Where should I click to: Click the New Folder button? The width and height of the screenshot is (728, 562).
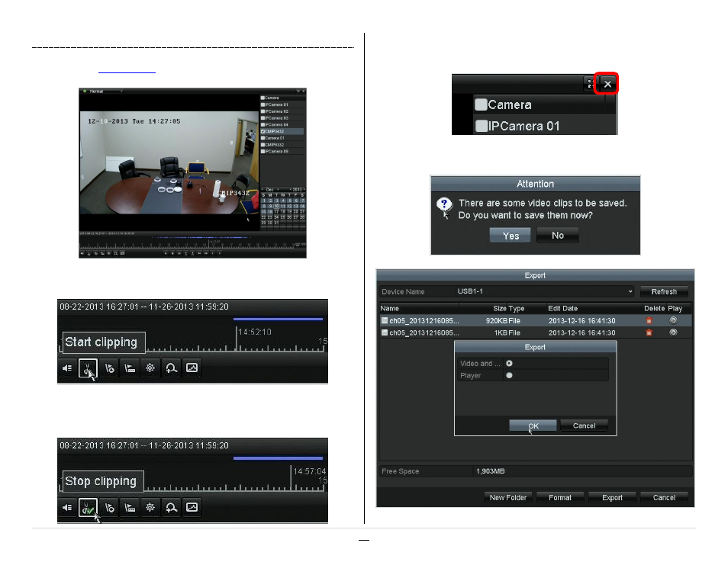click(508, 497)
